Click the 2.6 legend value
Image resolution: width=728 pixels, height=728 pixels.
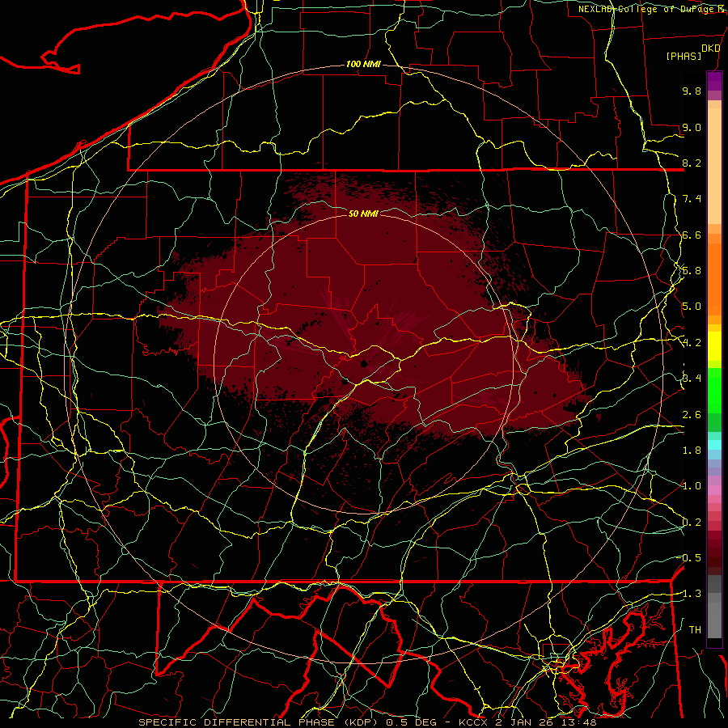click(692, 415)
